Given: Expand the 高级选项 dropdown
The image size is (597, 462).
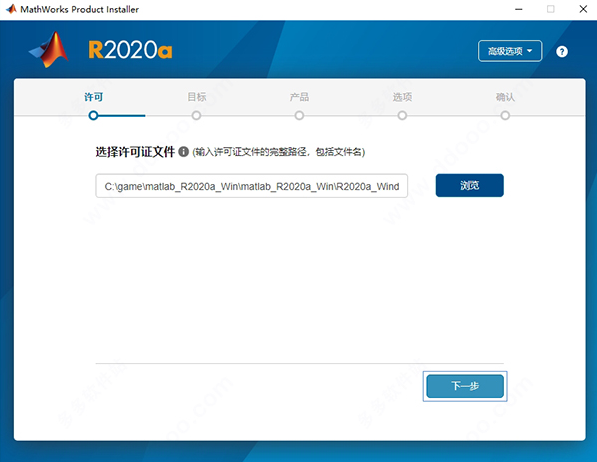Looking at the screenshot, I should [x=510, y=51].
